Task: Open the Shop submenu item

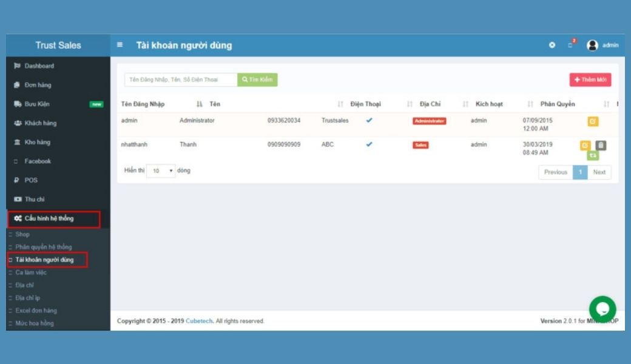Action: click(22, 235)
